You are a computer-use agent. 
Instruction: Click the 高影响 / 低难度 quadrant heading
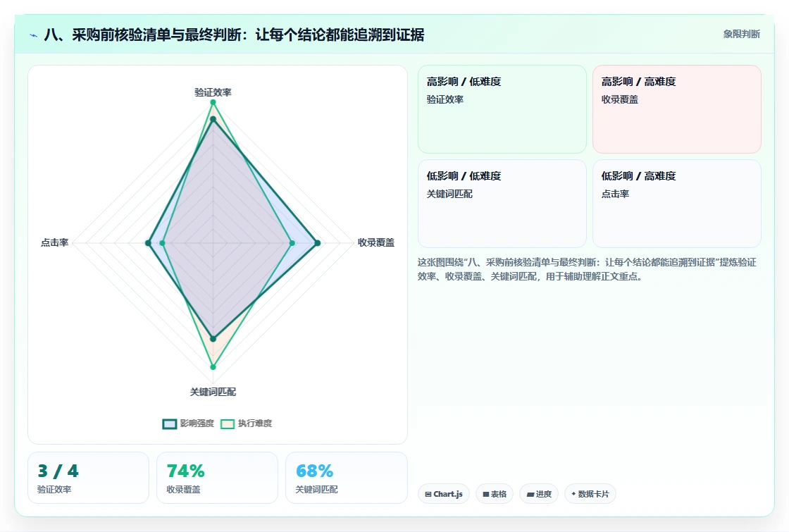point(464,82)
